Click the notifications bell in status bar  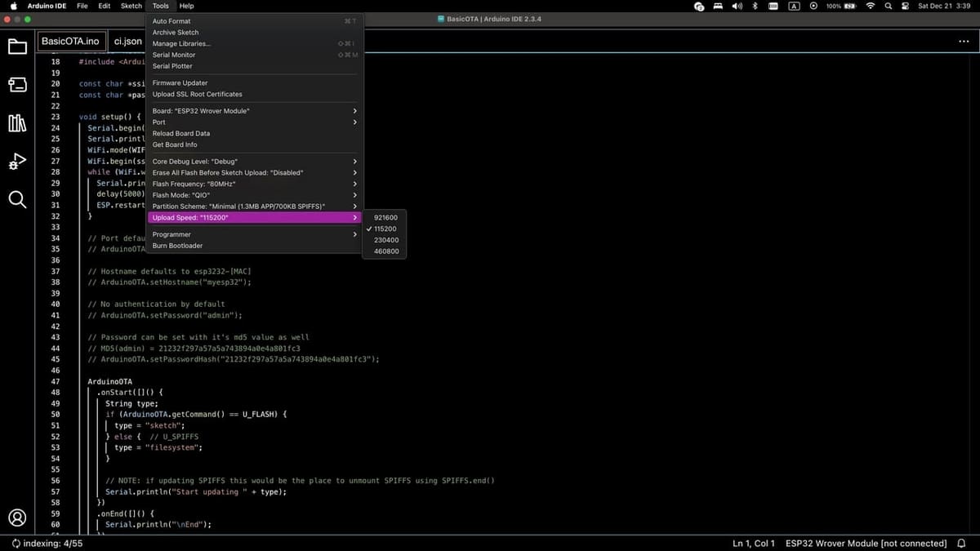point(961,543)
